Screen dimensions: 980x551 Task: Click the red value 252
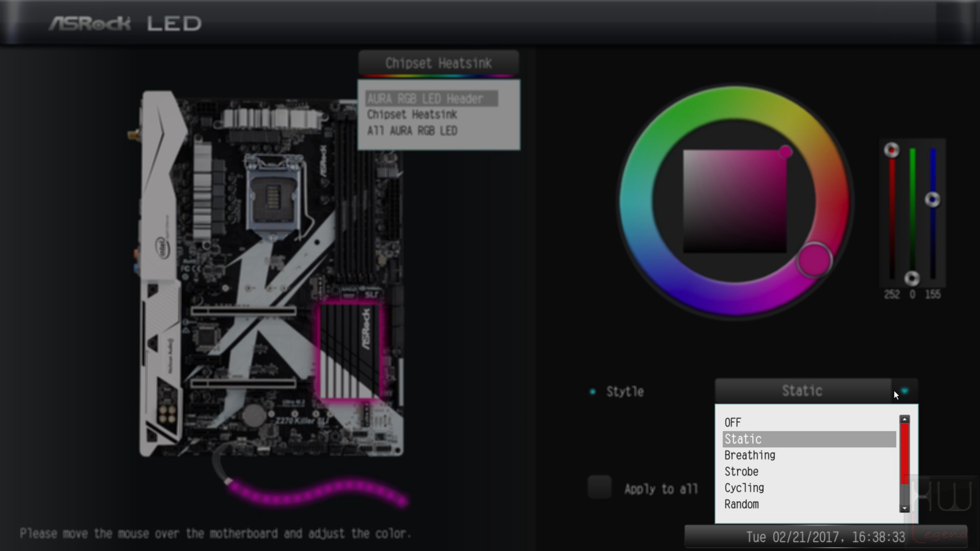click(x=891, y=295)
